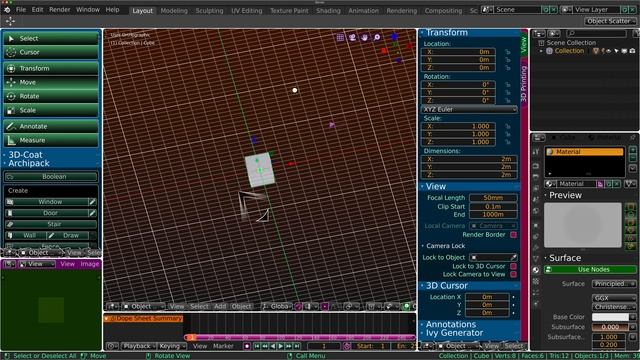Switch to the Shading workspace tab
This screenshot has height=360, width=640.
[328, 11]
